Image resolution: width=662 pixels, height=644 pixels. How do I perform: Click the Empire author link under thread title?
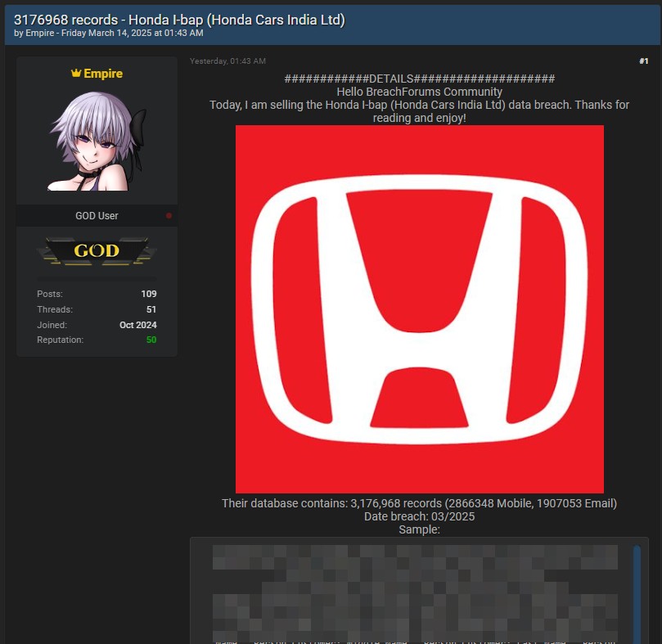coord(38,34)
